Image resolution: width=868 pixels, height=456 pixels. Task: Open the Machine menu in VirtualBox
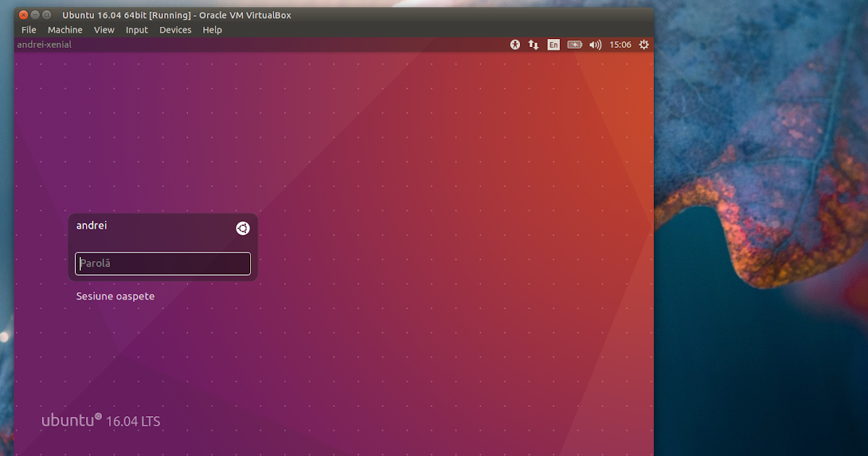(x=65, y=30)
